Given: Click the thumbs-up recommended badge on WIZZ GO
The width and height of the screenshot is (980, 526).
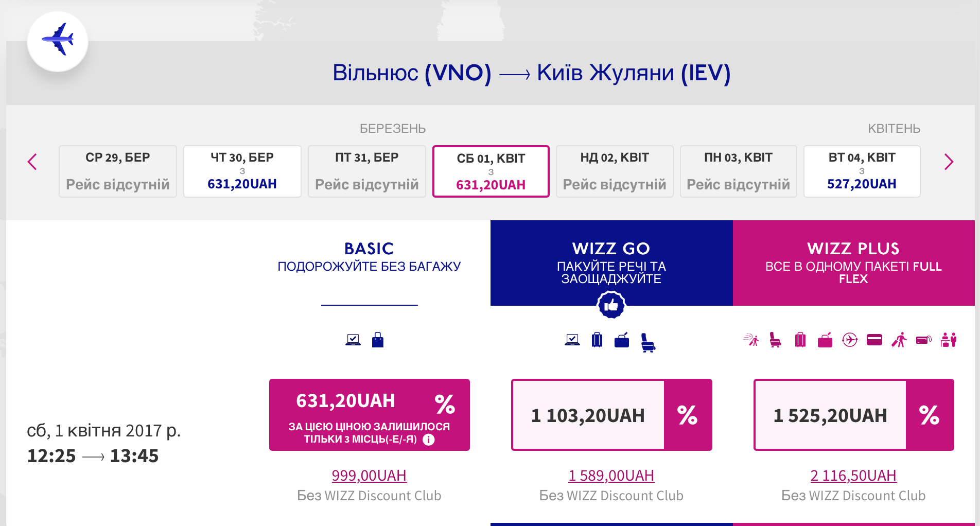Looking at the screenshot, I should [611, 305].
